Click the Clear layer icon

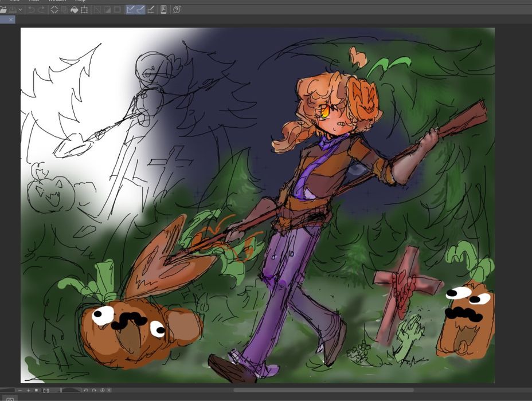[54, 10]
